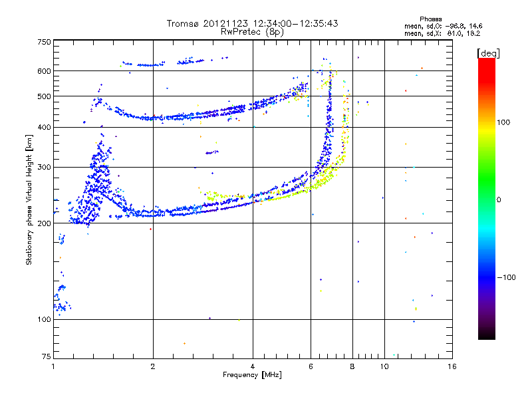Click x-axis tick label '4'
The image size is (532, 399).
253,366
